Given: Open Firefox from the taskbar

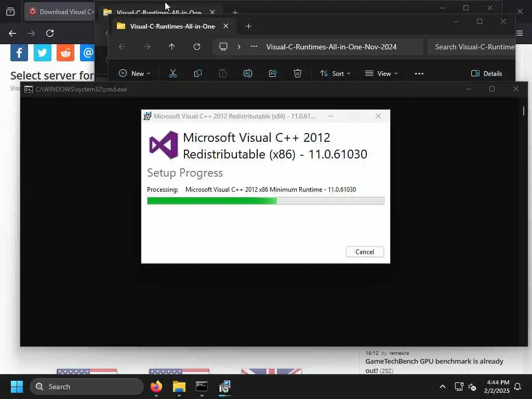Looking at the screenshot, I should click(x=156, y=387).
